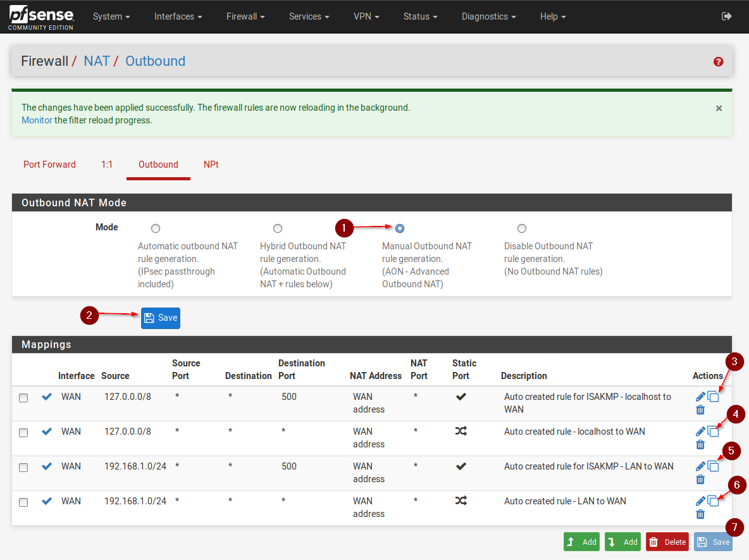Click the logout icon in top bar
749x560 pixels.
click(726, 16)
